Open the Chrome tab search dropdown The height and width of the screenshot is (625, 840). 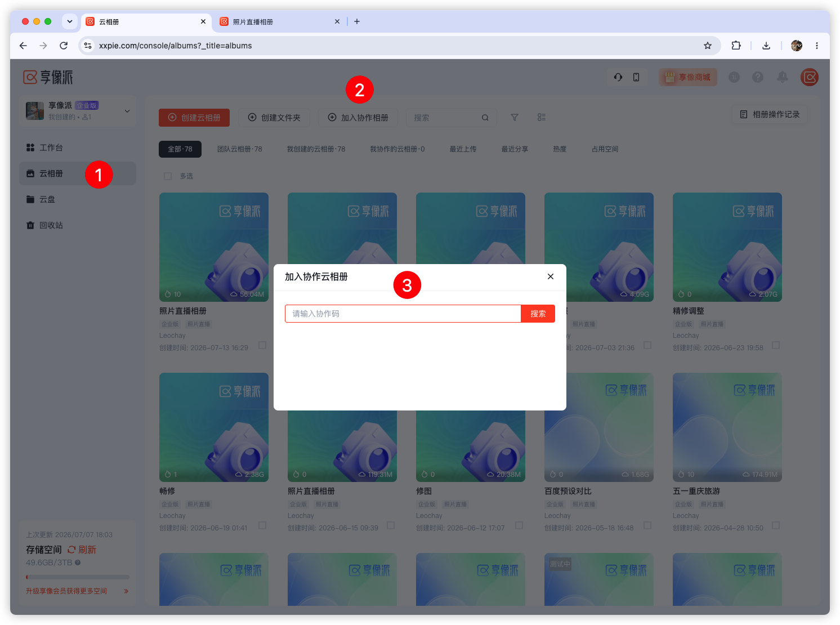tap(70, 21)
